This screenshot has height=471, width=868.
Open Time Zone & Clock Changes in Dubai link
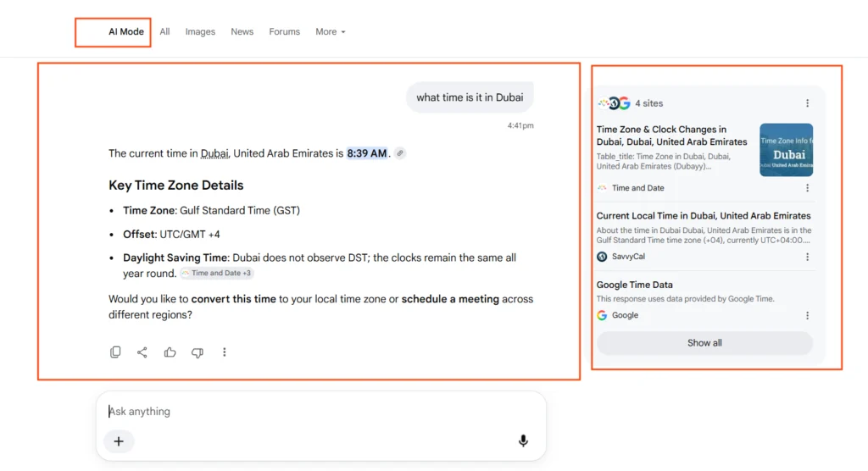(671, 136)
